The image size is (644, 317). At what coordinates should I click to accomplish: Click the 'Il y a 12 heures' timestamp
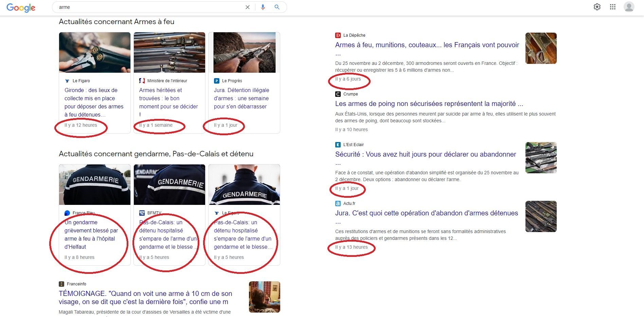(x=81, y=125)
